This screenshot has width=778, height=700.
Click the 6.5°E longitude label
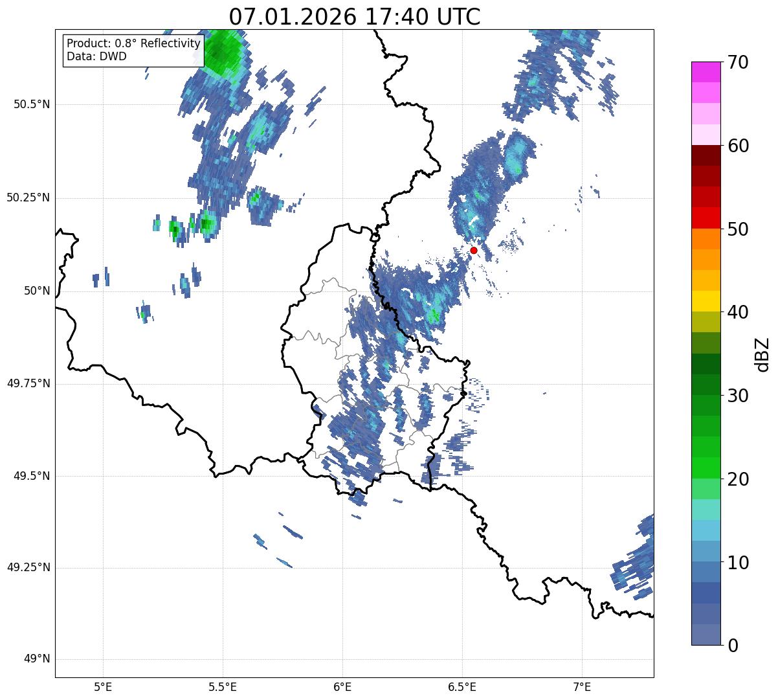click(x=463, y=686)
